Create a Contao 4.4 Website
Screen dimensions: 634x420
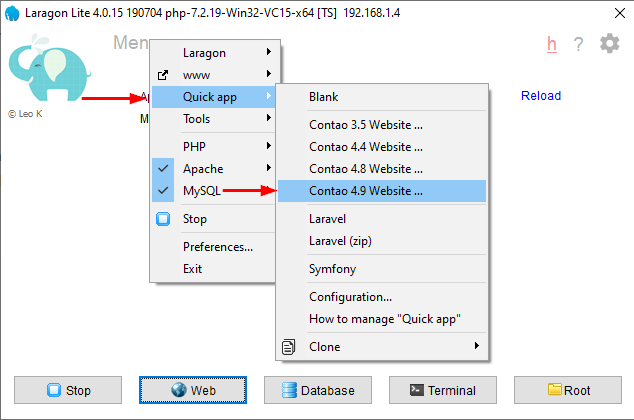click(382, 147)
